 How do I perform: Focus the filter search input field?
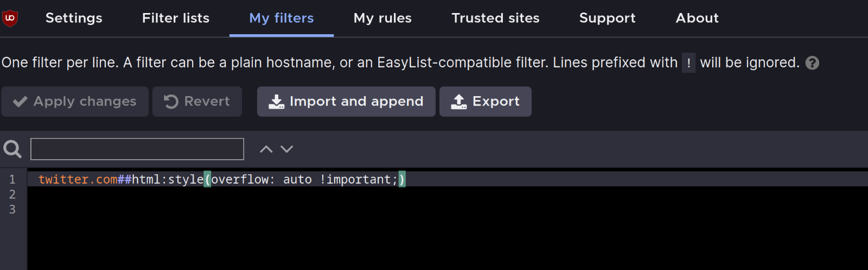pyautogui.click(x=137, y=149)
